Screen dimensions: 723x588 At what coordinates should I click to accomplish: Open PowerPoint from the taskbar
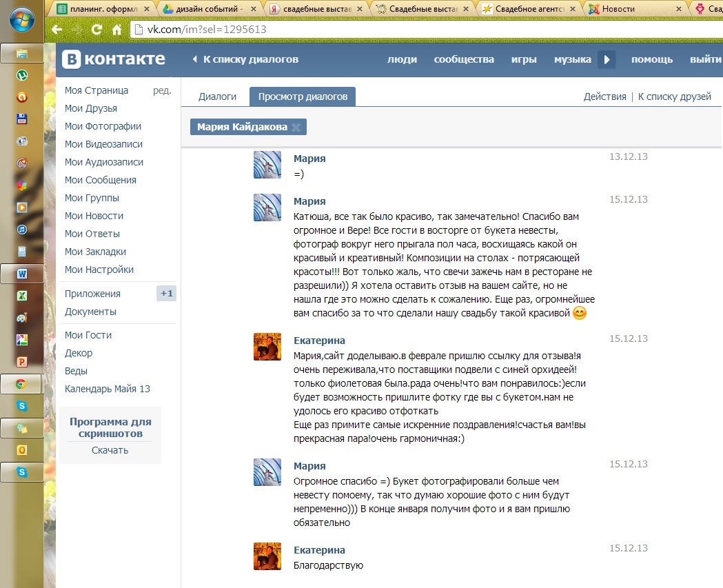[x=21, y=362]
